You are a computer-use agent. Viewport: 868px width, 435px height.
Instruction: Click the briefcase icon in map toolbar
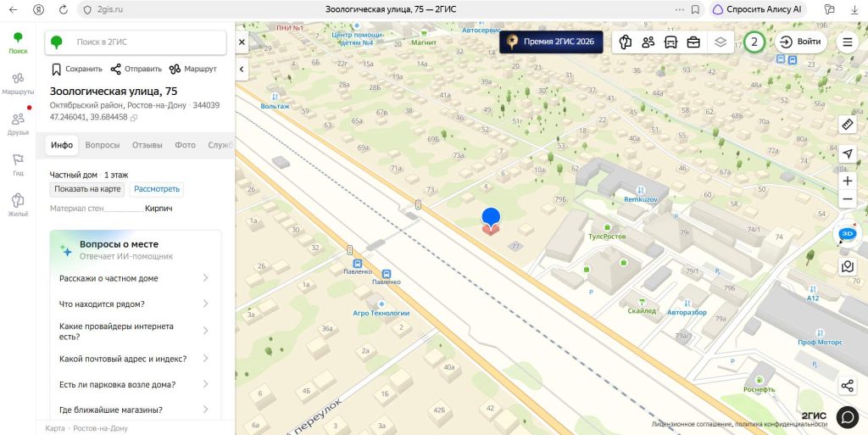[693, 42]
